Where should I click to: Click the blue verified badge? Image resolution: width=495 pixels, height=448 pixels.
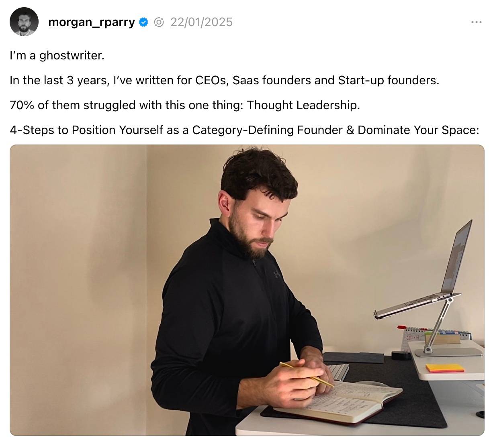[143, 22]
